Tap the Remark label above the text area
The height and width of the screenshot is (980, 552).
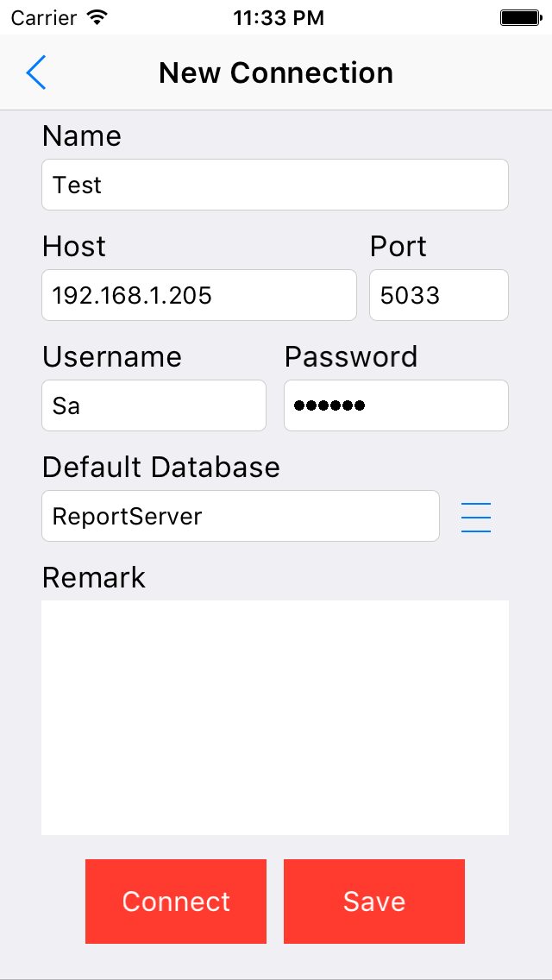click(93, 577)
